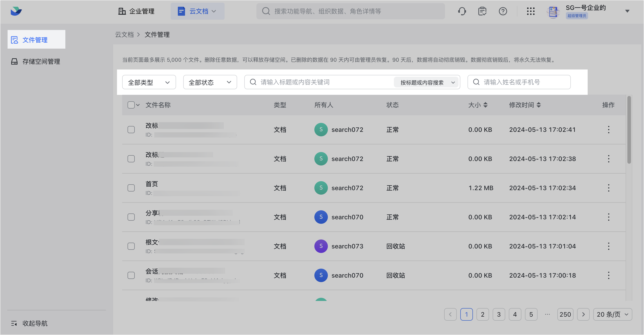Check the file modified at 17:02:41
The width and height of the screenshot is (644, 335).
pos(131,130)
